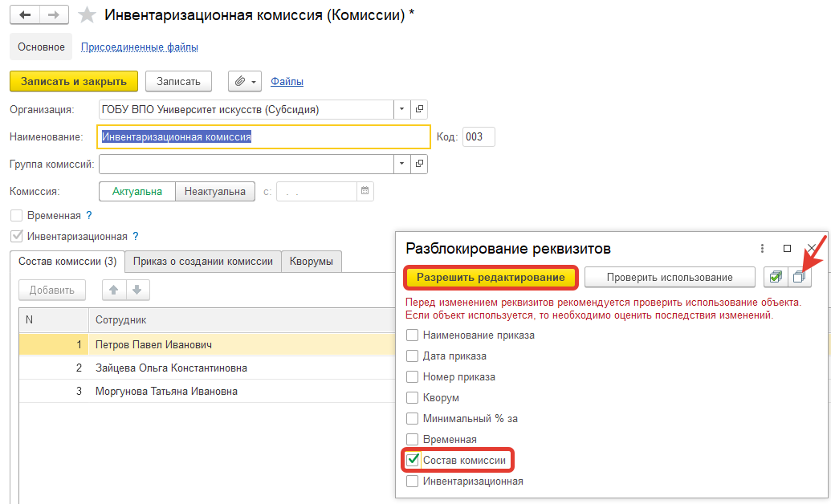Uncheck all attributes in unlock dialog
Screen dimensions: 831x504
coord(800,277)
